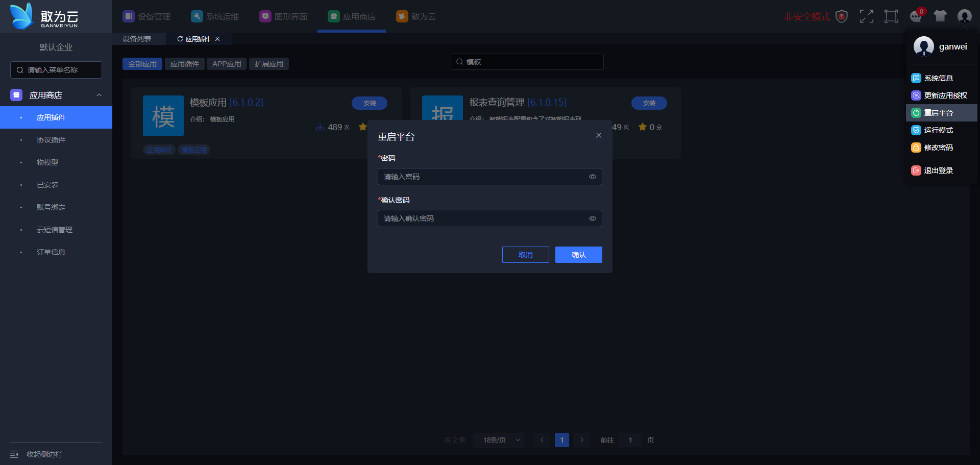Open the 图形界面 top menu
The image size is (980, 465).
pyautogui.click(x=283, y=16)
